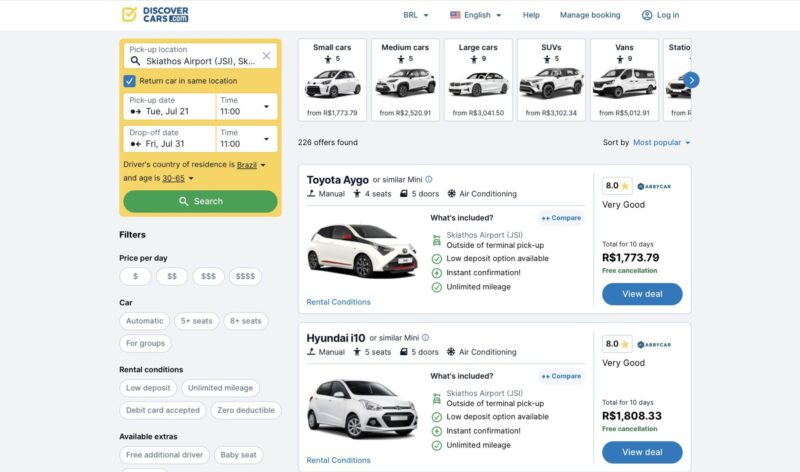This screenshot has width=800, height=472.
Task: Click the Hyundai i10 car image
Action: click(362, 409)
